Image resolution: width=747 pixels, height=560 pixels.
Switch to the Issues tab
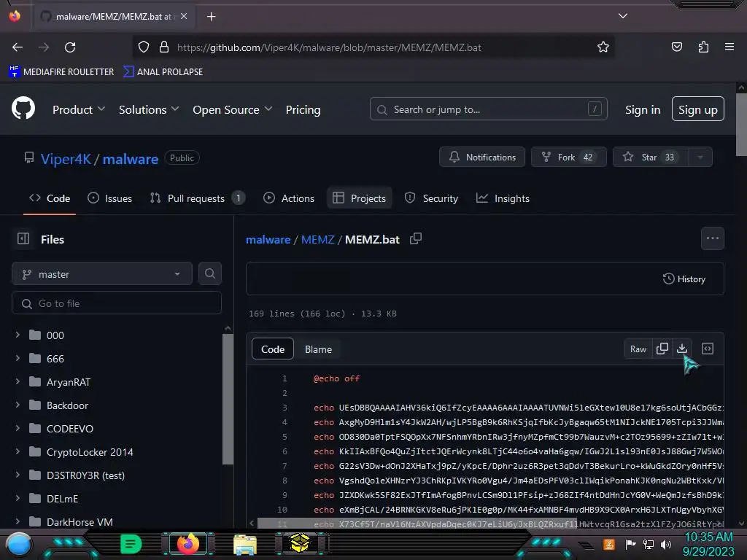point(110,198)
